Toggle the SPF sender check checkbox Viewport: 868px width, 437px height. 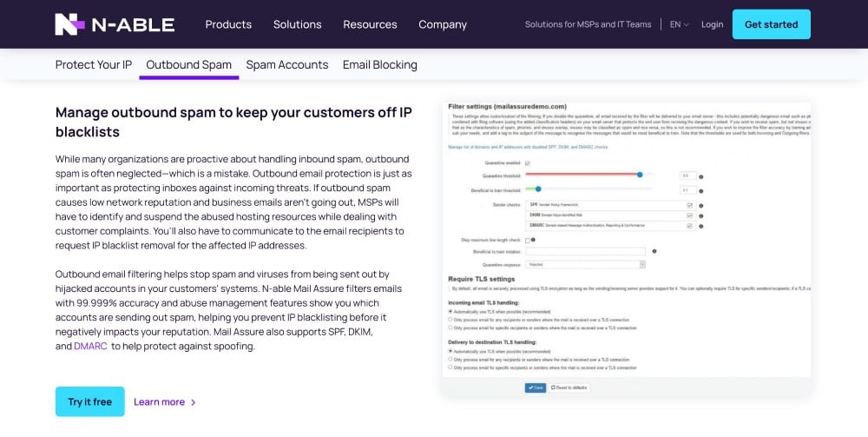pos(690,206)
